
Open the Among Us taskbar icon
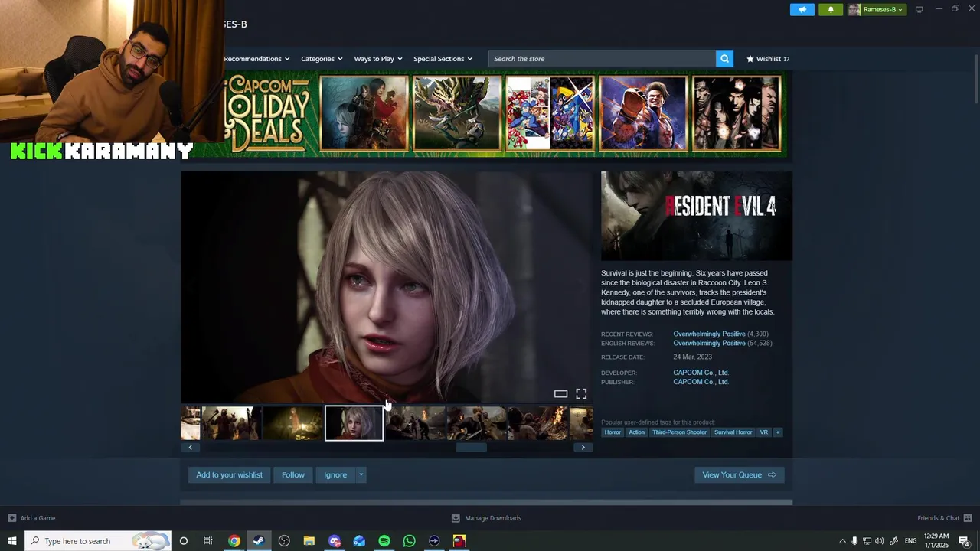pos(459,541)
